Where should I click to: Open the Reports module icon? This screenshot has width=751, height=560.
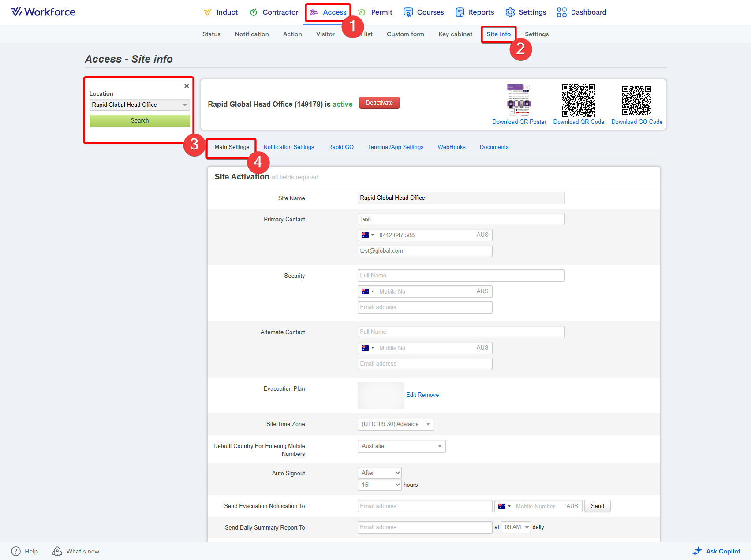[460, 12]
